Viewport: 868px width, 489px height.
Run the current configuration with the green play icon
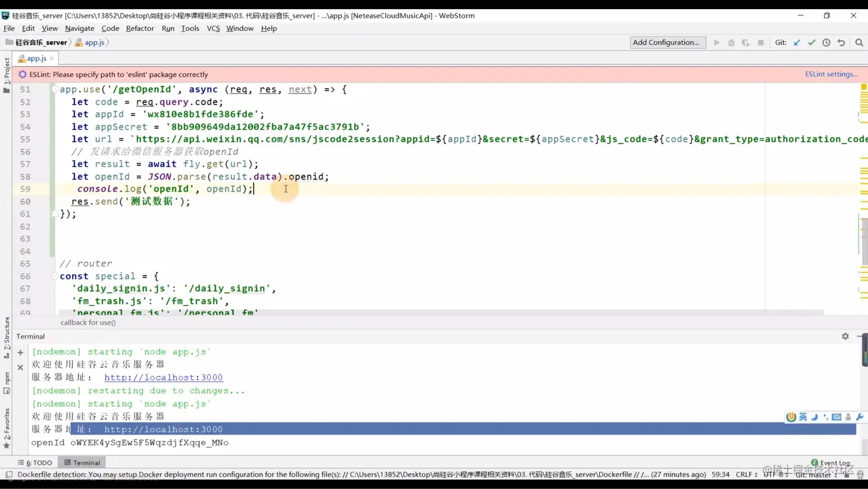(x=716, y=43)
